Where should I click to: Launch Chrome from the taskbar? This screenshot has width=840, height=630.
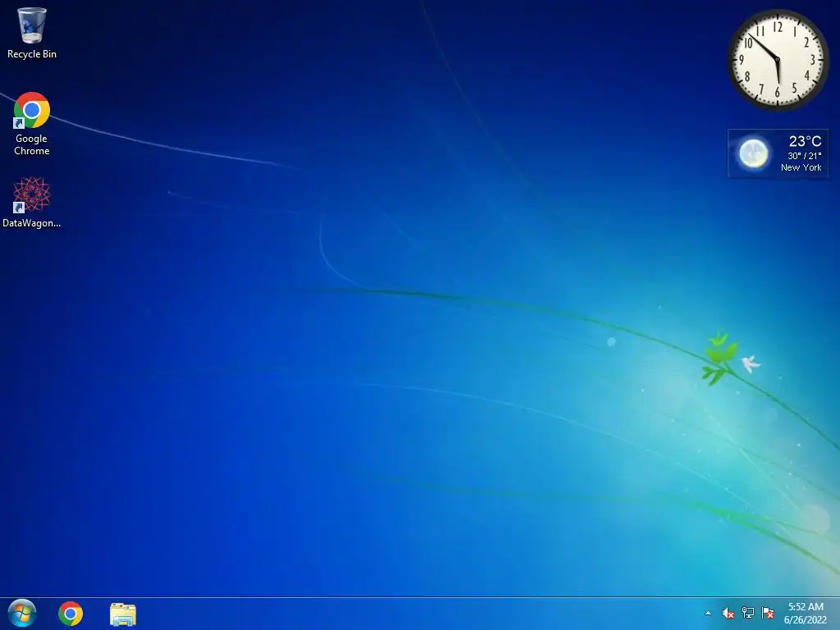[x=71, y=614]
